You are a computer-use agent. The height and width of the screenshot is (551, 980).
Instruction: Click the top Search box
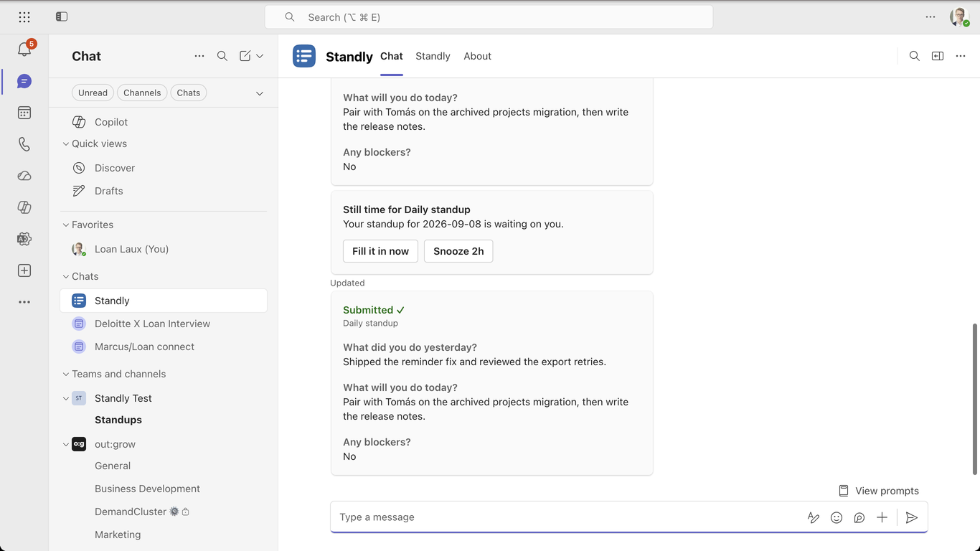[489, 17]
